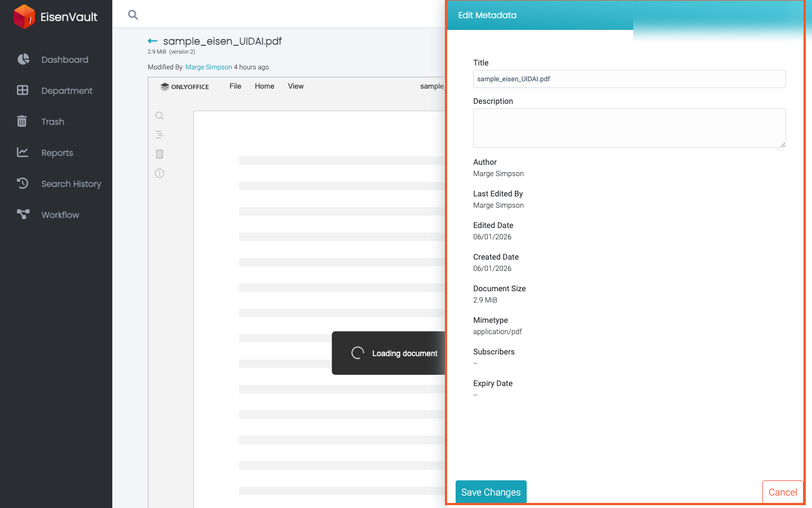Click the Save Changes button
Image resolution: width=812 pixels, height=508 pixels.
click(x=491, y=492)
